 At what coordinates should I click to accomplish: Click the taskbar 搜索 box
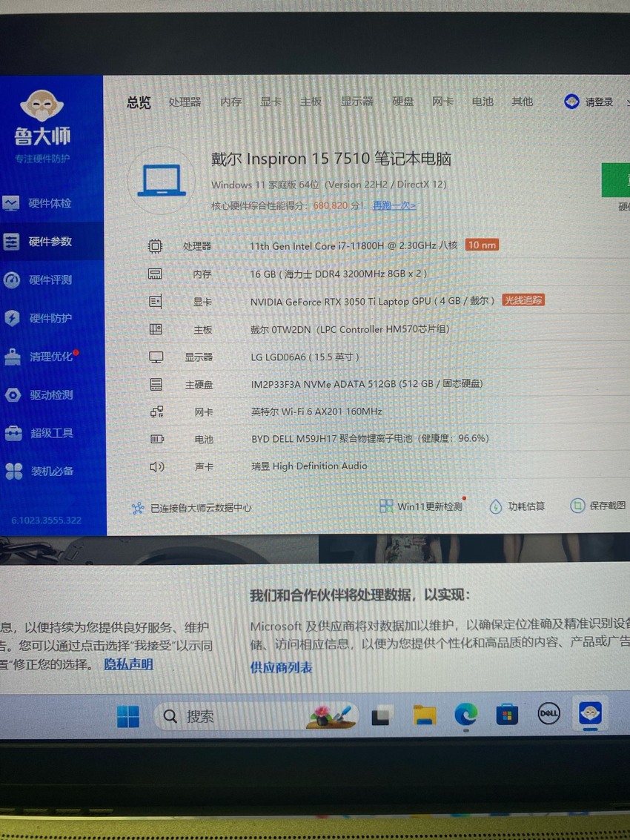point(257,715)
